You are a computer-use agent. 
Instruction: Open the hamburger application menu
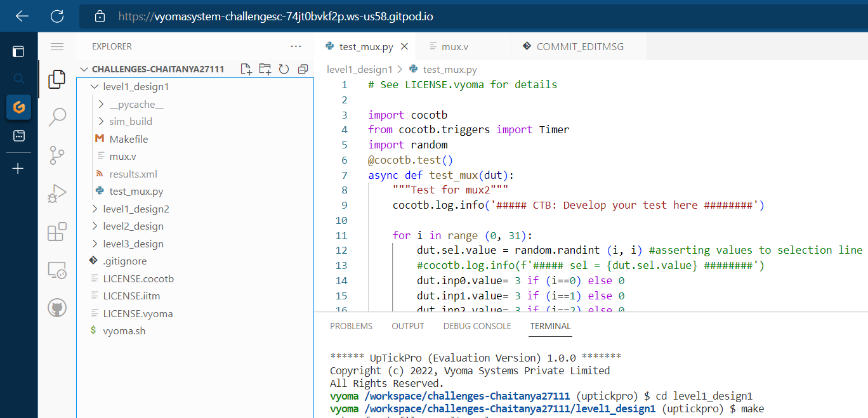coord(57,46)
